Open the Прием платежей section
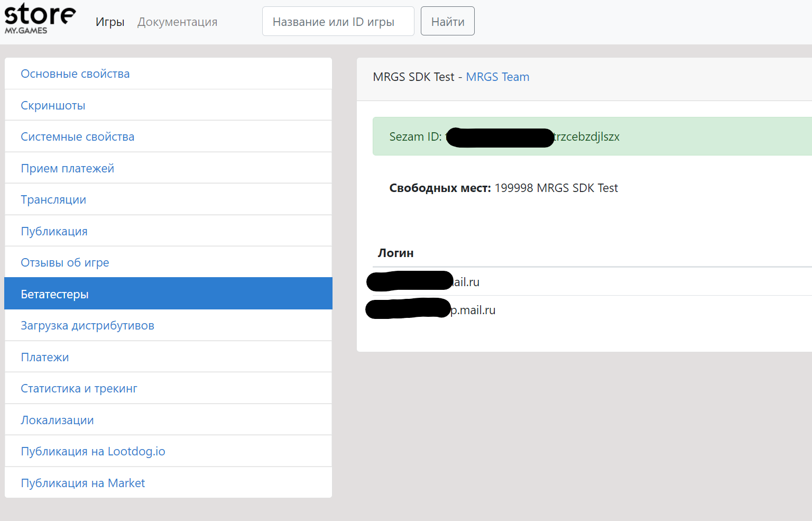This screenshot has height=521, width=812. coord(67,168)
